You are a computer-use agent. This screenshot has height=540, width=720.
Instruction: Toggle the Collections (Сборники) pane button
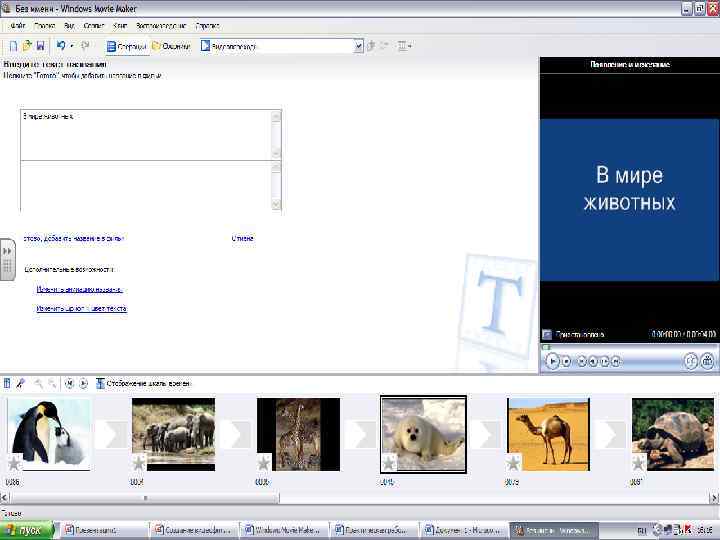(x=171, y=46)
